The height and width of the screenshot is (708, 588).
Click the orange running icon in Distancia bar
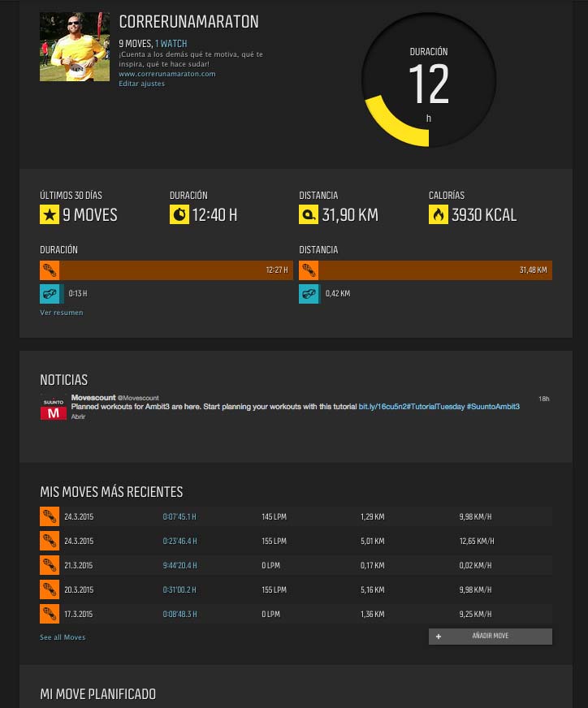[309, 270]
